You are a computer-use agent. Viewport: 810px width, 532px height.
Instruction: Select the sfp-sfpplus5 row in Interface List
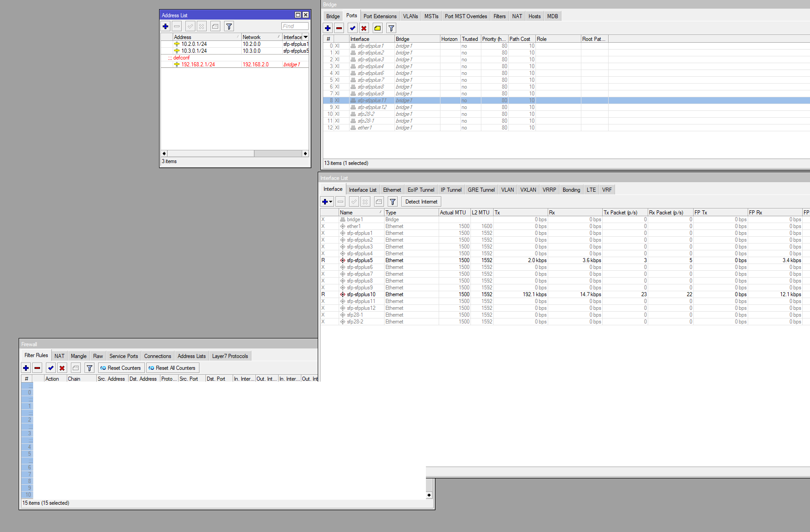tap(565, 260)
